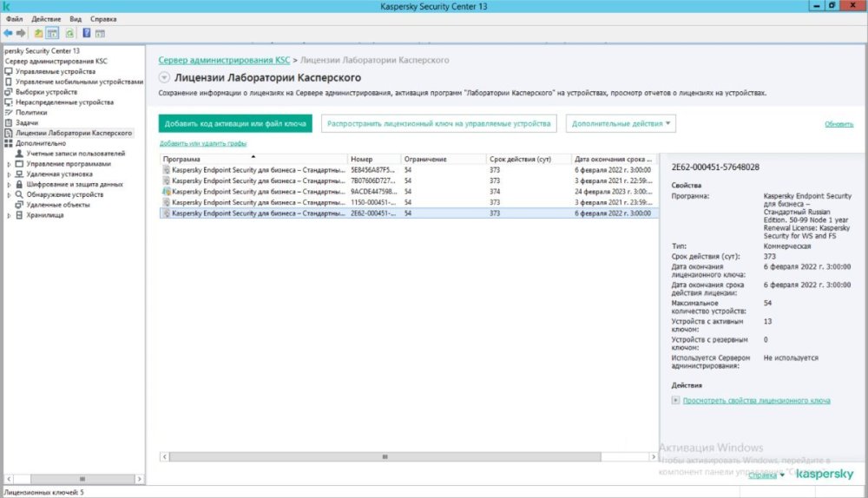Open Help via the blue question-mark toolbar icon
868x498 pixels.
(86, 33)
